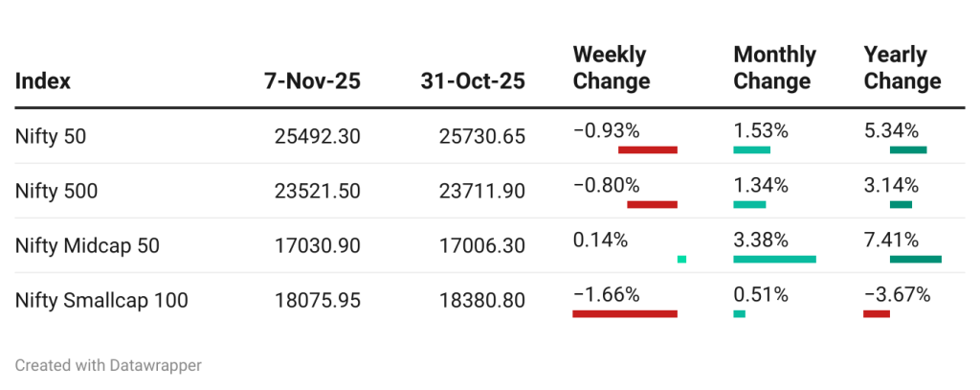
Task: Click the red yearly bar for Nifty Smallcap 100
Action: (x=876, y=313)
